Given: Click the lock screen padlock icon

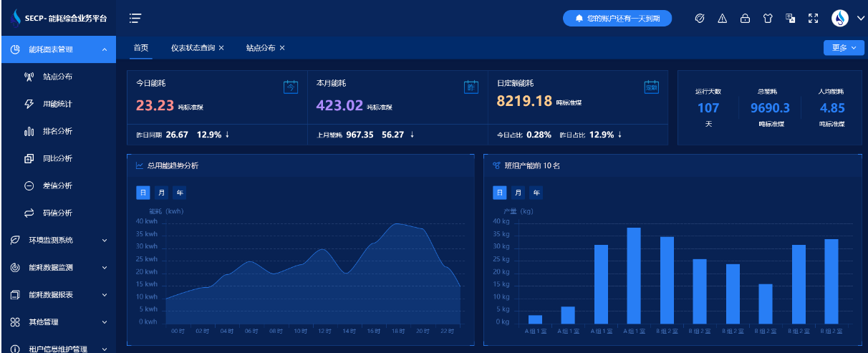Looking at the screenshot, I should tap(745, 19).
